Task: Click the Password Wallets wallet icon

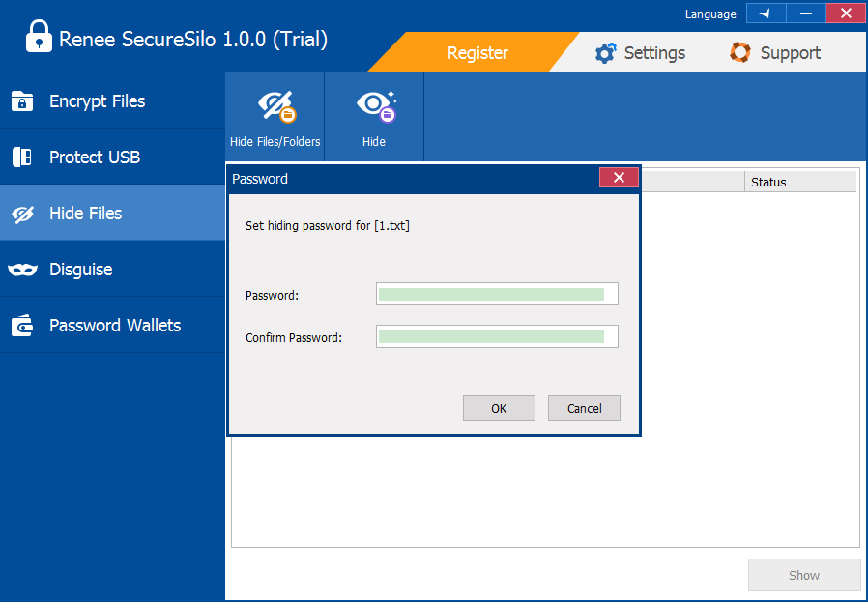Action: pos(22,326)
